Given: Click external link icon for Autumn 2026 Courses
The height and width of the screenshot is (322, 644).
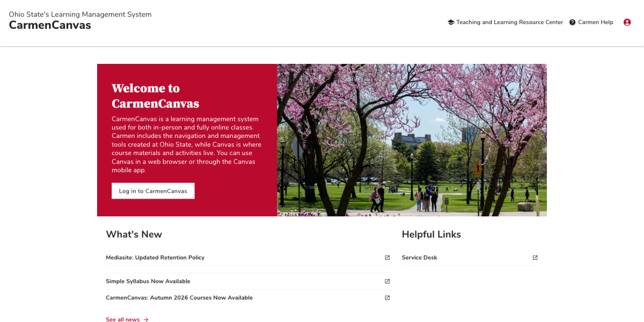Looking at the screenshot, I should coord(387,298).
